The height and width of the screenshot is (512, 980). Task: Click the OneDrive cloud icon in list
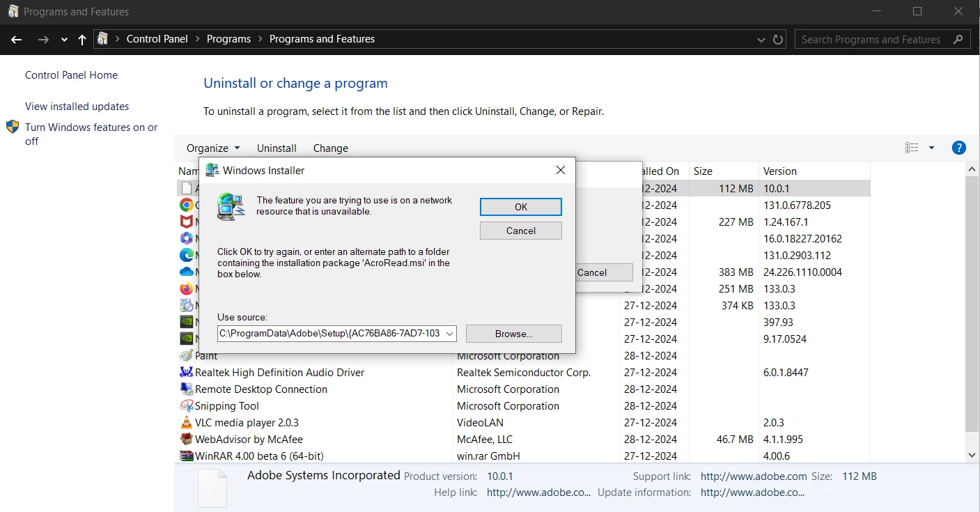[186, 272]
